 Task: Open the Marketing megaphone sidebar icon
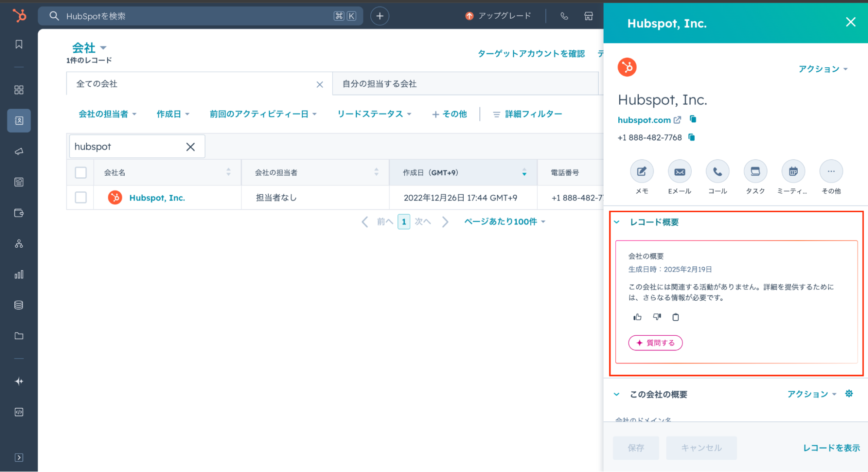coord(19,151)
